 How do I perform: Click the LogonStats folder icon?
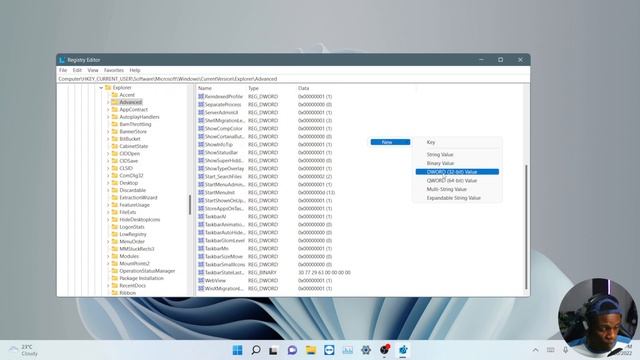click(x=115, y=227)
